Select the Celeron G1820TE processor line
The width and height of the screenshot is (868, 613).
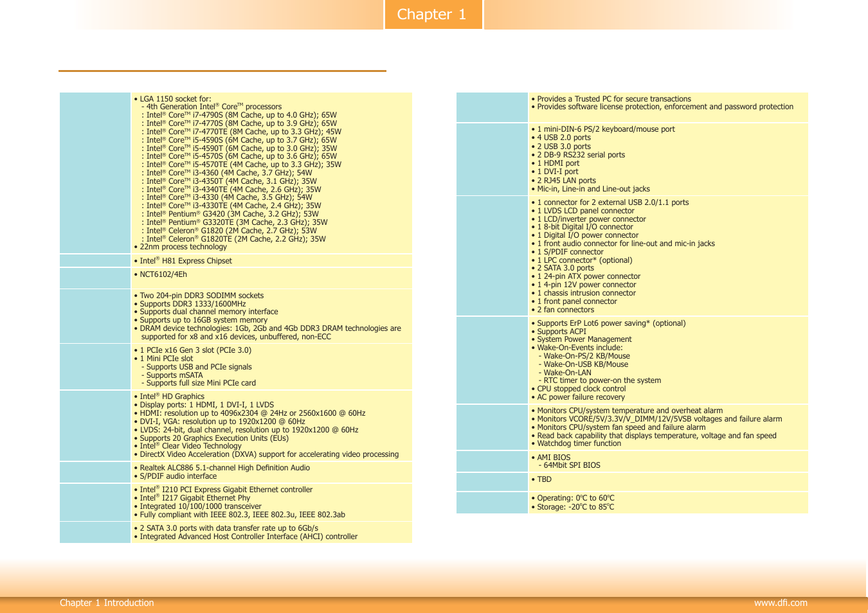tap(233, 239)
